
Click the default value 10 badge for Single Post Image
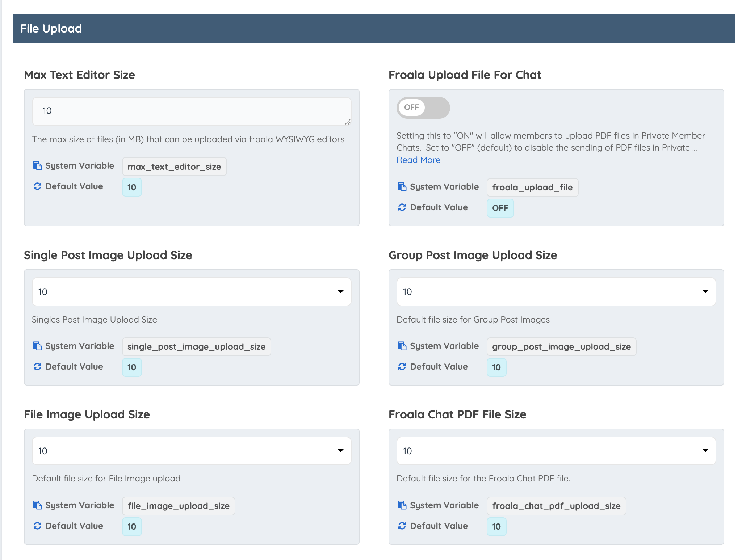coord(132,367)
